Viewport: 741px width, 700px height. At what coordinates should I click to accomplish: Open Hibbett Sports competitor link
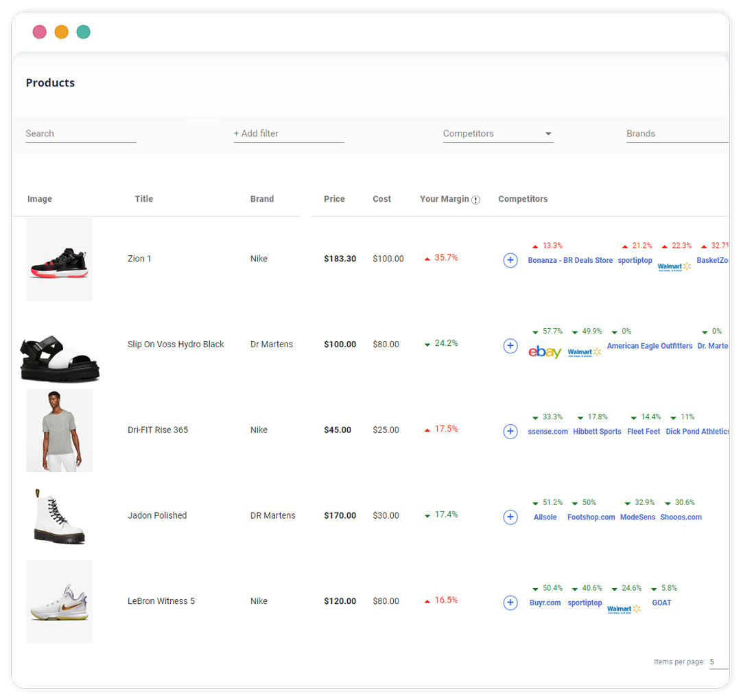[597, 432]
